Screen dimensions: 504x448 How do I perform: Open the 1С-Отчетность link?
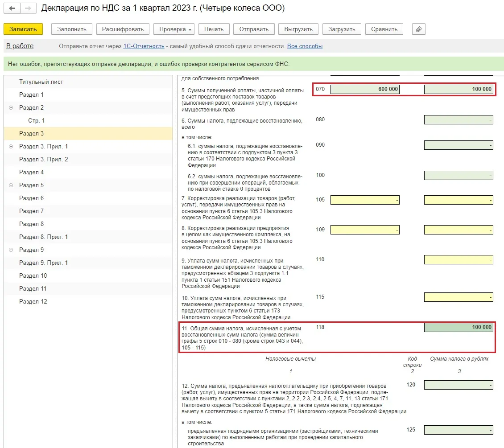[144, 46]
